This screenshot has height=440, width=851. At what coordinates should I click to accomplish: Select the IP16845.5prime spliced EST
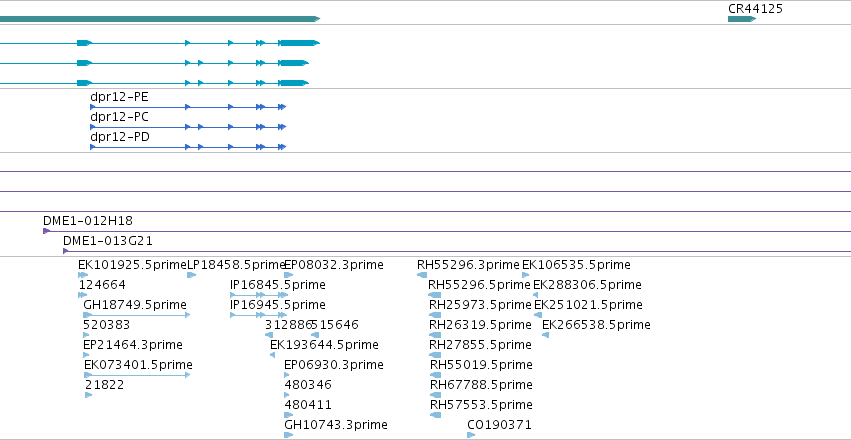pyautogui.click(x=259, y=295)
